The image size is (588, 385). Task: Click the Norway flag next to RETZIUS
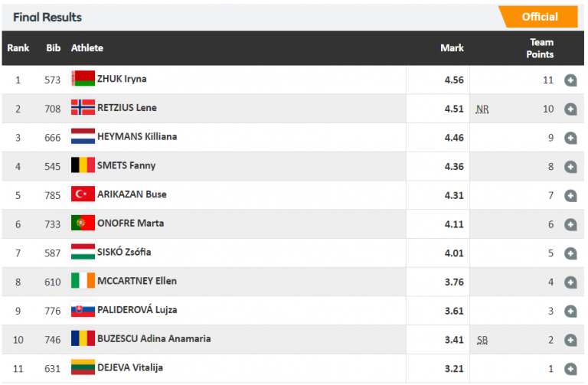point(83,108)
